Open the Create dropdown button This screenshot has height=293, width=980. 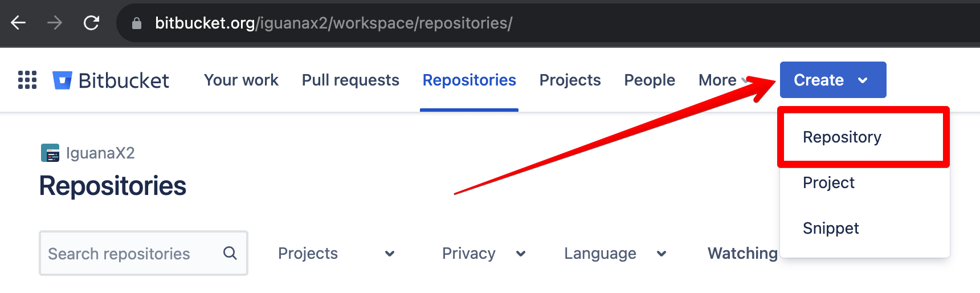pyautogui.click(x=832, y=80)
